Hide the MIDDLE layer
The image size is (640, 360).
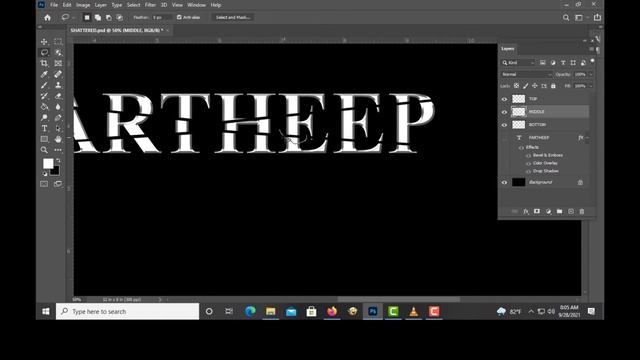[504, 112]
